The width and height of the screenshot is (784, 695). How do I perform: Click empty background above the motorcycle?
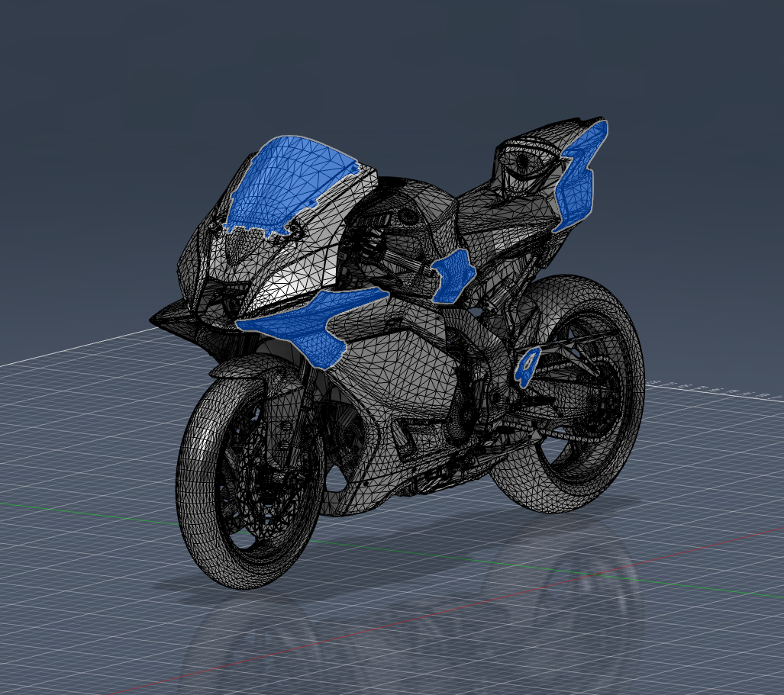click(x=382, y=61)
